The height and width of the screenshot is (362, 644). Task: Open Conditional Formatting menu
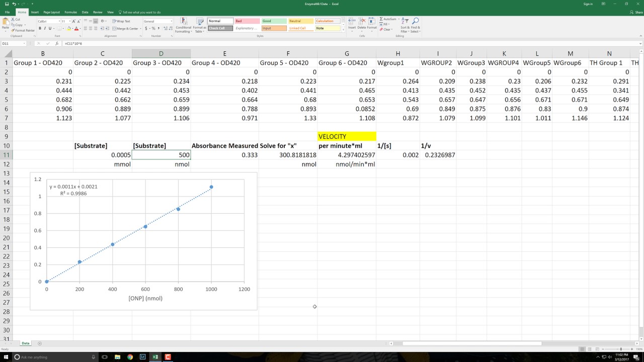tap(183, 25)
